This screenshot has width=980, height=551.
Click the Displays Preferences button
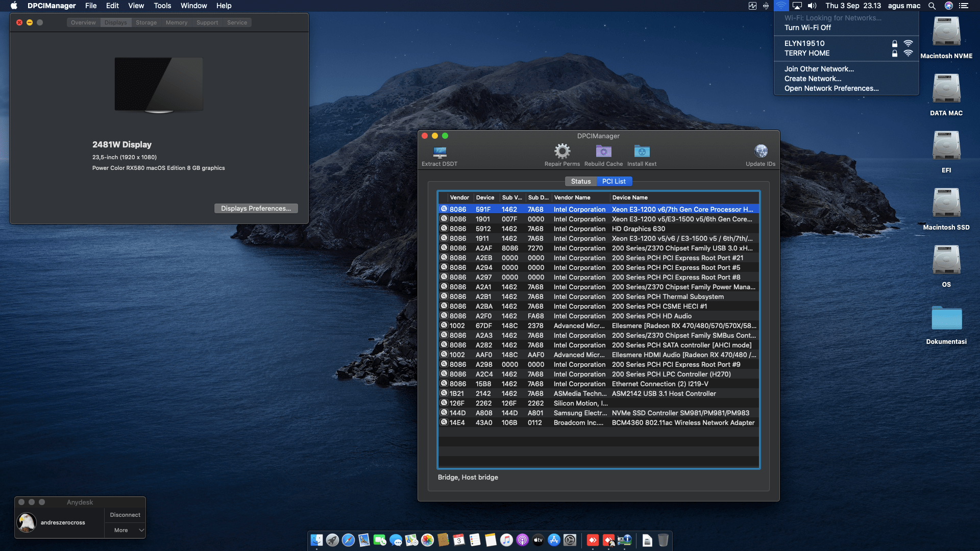pyautogui.click(x=256, y=208)
